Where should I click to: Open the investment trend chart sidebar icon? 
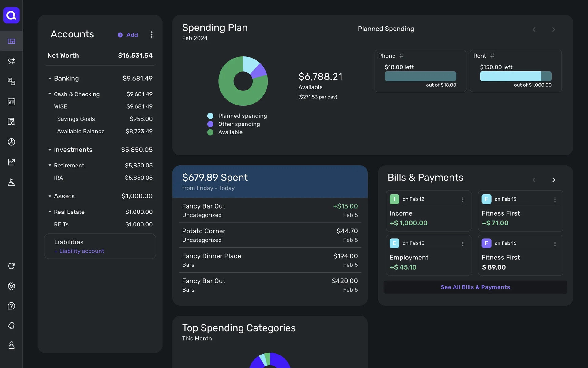[11, 162]
